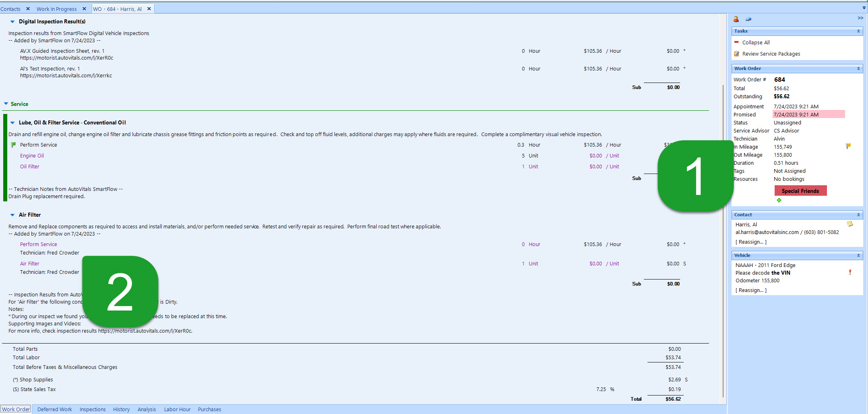This screenshot has width=868, height=414.
Task: Collapse the Air Filter job
Action: tap(12, 215)
